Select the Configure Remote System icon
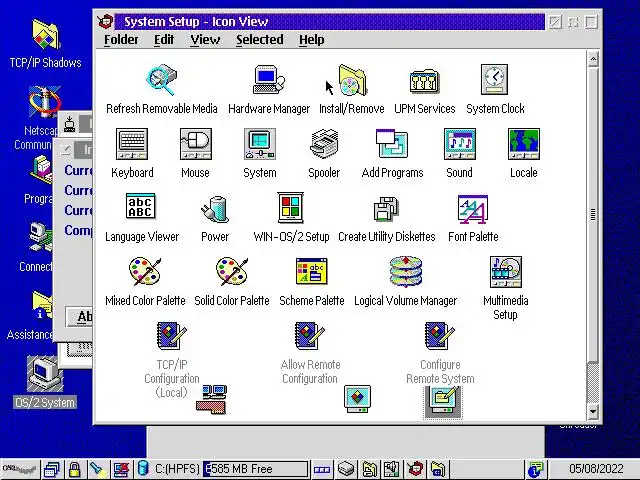640x480 pixels. tap(440, 336)
